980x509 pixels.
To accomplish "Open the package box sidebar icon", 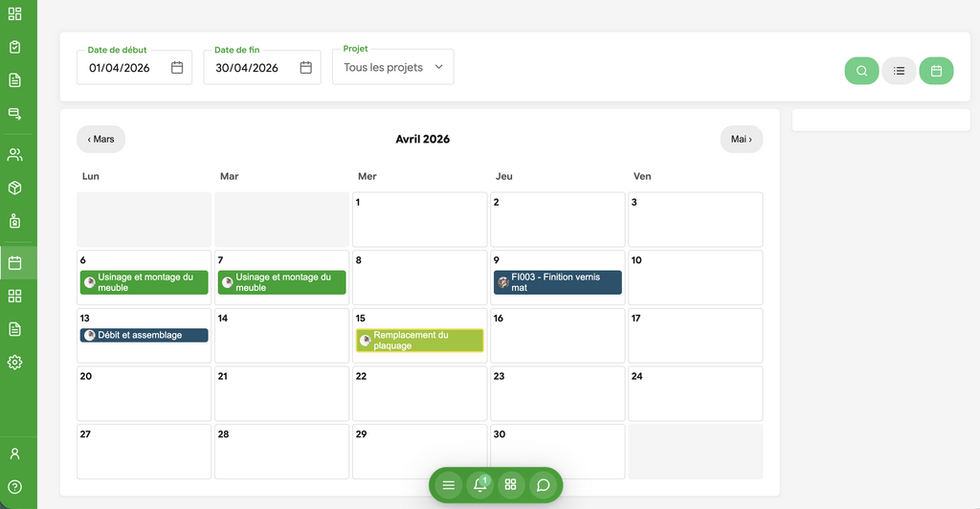I will click(x=14, y=188).
